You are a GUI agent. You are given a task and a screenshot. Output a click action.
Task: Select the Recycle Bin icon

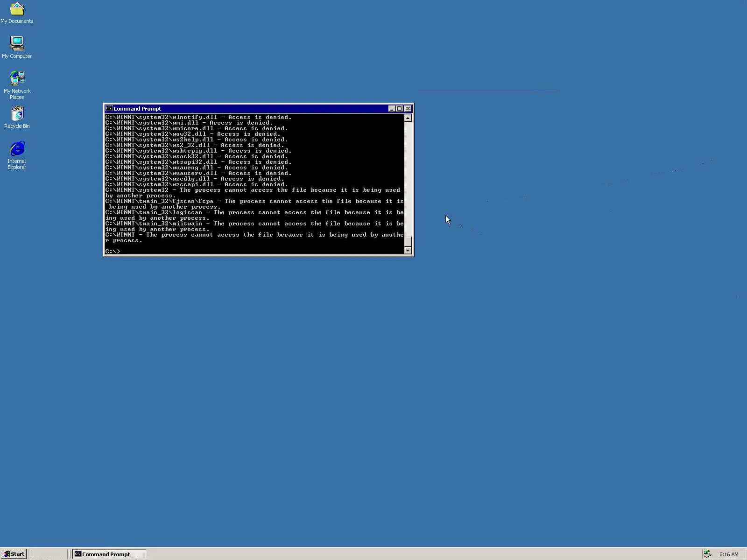17,117
